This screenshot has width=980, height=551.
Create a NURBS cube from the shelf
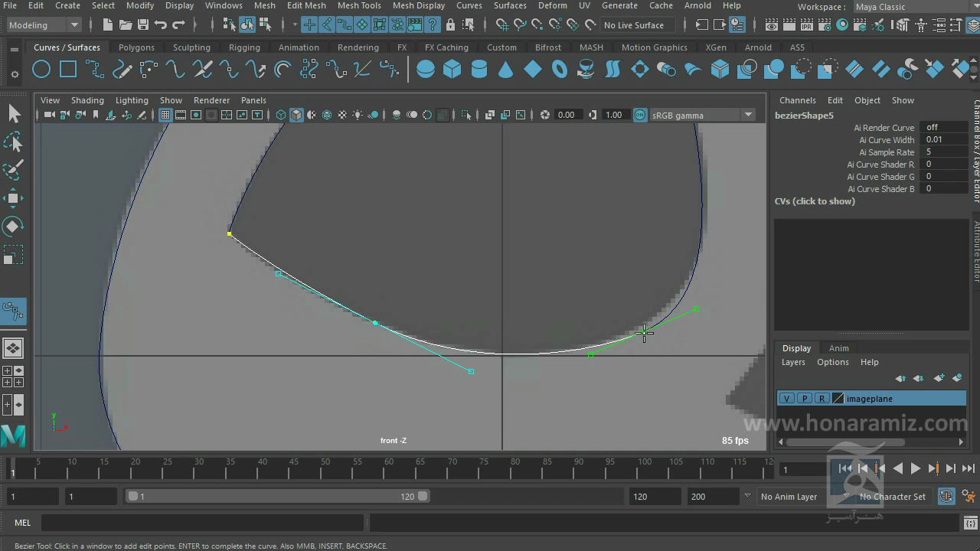tap(452, 70)
